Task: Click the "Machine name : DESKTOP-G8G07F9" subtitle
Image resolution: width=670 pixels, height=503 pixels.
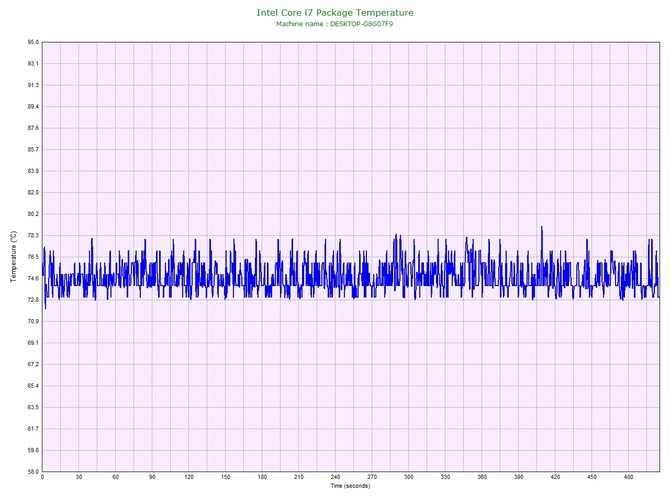Action: pos(335,24)
